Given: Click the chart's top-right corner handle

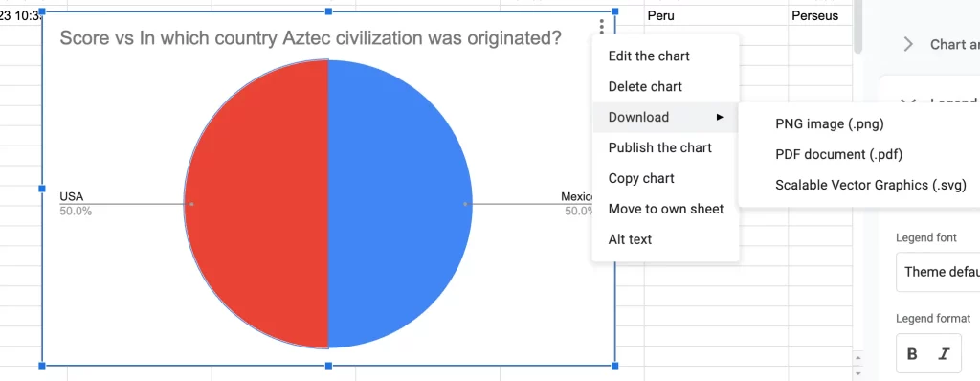Looking at the screenshot, I should [615, 11].
